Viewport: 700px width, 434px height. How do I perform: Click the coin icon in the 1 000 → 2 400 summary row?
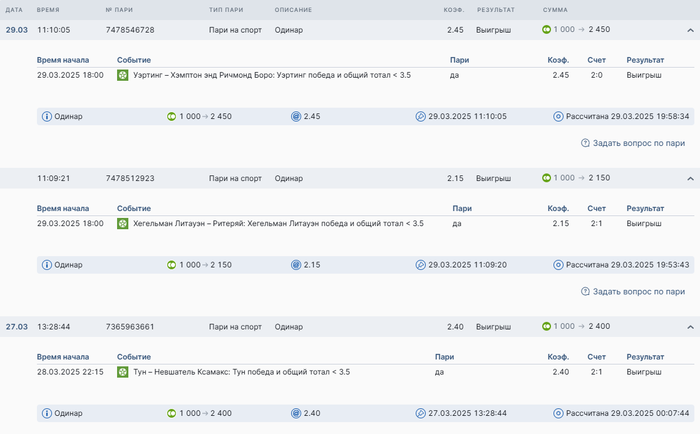(x=172, y=413)
